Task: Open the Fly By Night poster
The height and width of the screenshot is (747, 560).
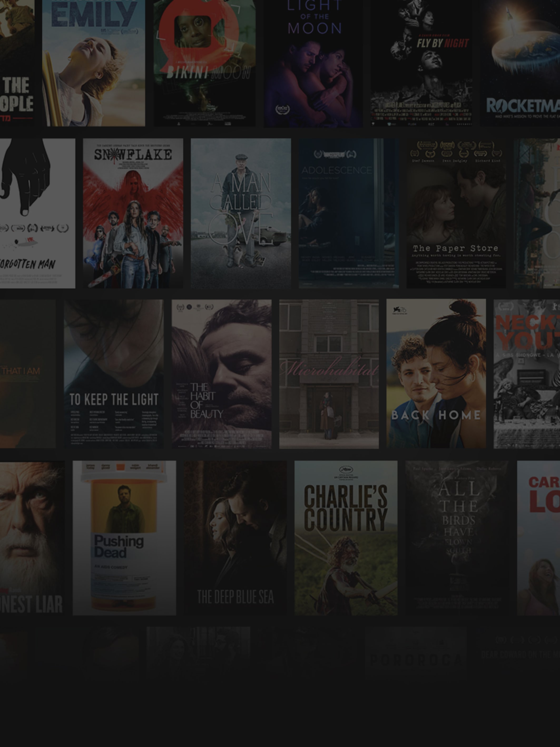Action: pos(421,63)
